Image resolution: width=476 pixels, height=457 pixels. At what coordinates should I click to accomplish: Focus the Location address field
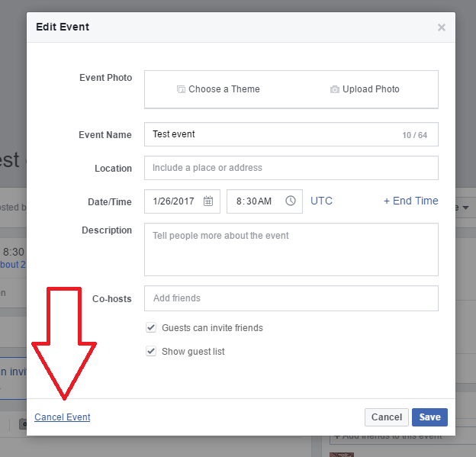291,168
